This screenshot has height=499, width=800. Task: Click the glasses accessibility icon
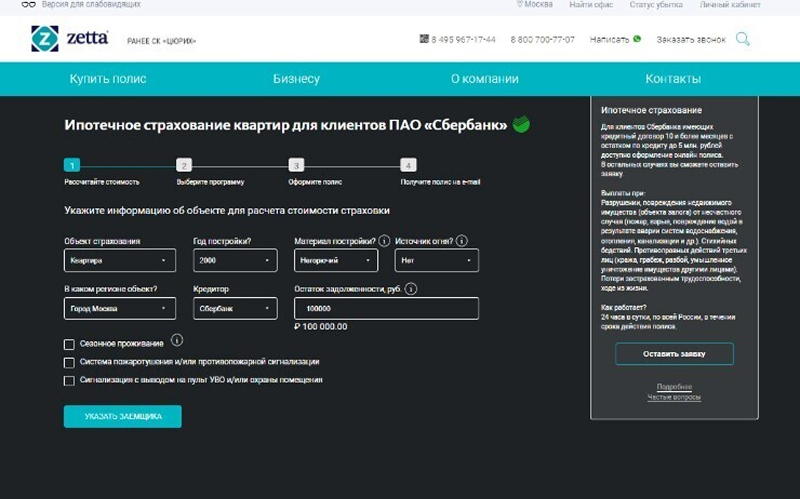(x=29, y=5)
